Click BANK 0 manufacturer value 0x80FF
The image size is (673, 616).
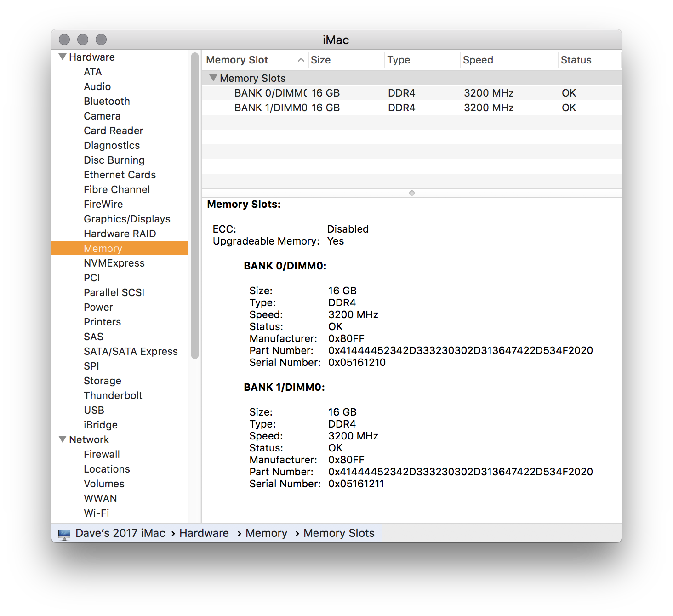346,339
